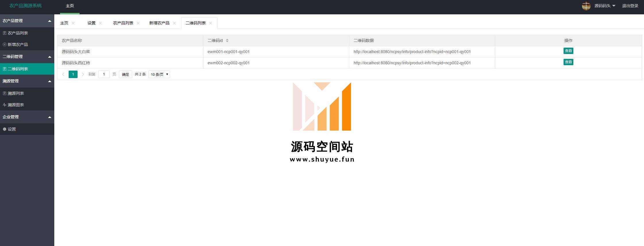Close the 新增农产品 tab
The height and width of the screenshot is (246, 644).
pyautogui.click(x=174, y=23)
